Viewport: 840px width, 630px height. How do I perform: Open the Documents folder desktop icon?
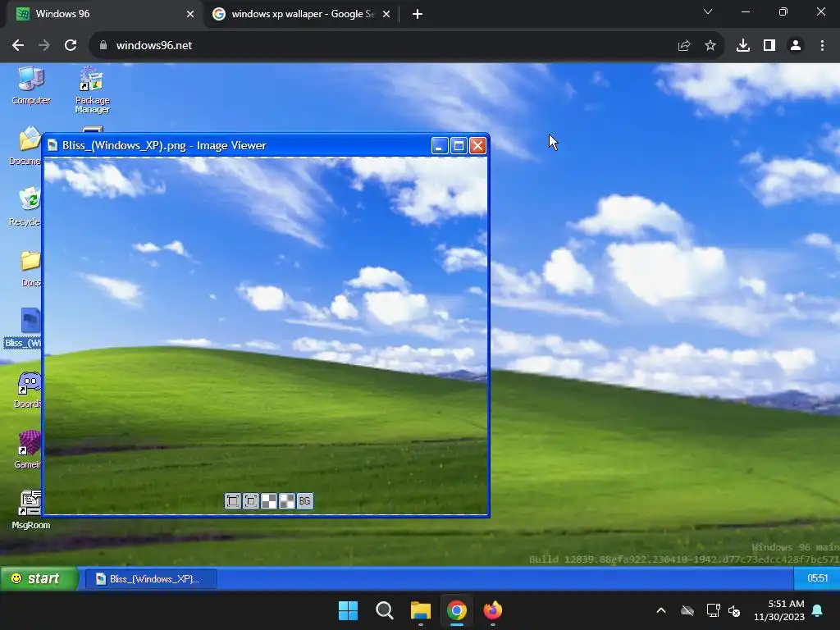click(25, 146)
